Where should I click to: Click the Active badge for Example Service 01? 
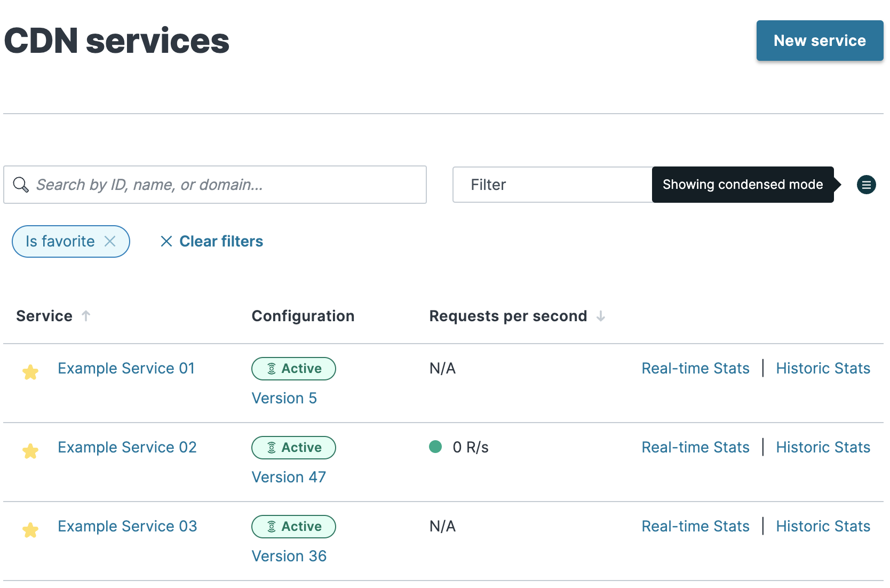pyautogui.click(x=293, y=368)
